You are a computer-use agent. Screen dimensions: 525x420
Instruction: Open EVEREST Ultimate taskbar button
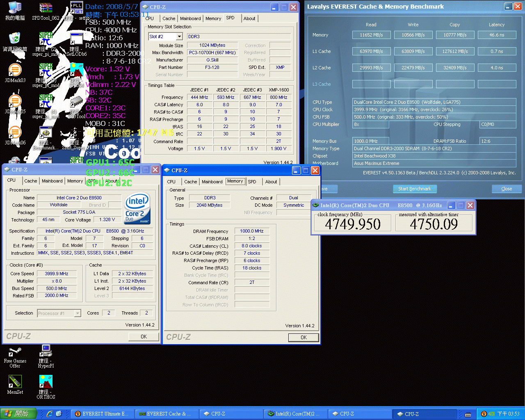point(102,414)
